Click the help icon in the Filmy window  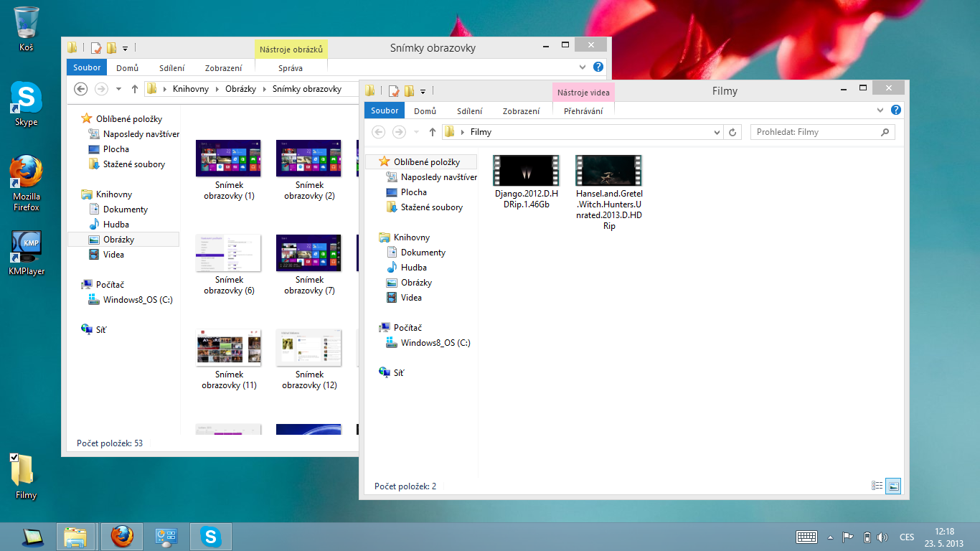[x=895, y=110]
